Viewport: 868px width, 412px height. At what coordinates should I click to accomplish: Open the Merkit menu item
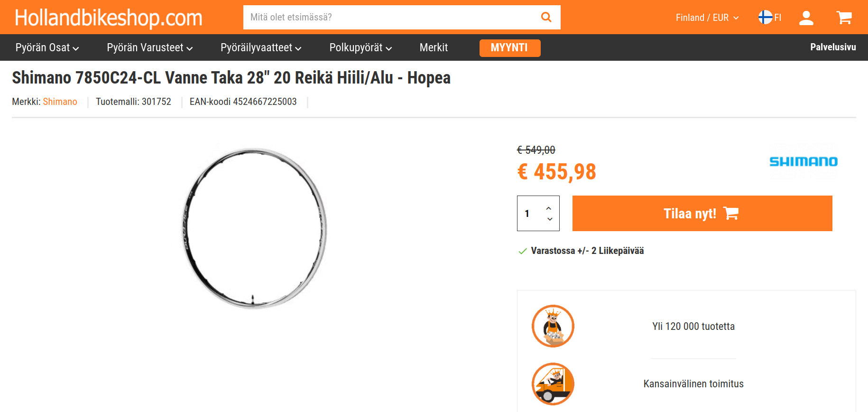click(x=434, y=47)
